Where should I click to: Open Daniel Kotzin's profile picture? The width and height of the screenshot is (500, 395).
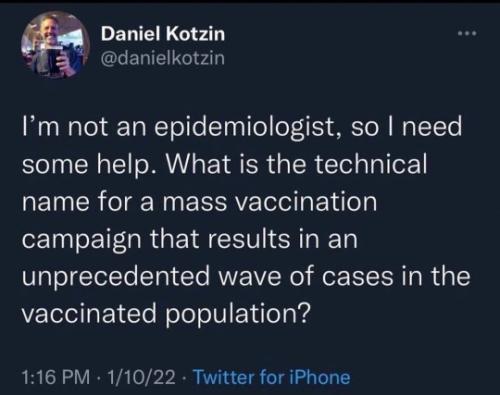(x=55, y=44)
